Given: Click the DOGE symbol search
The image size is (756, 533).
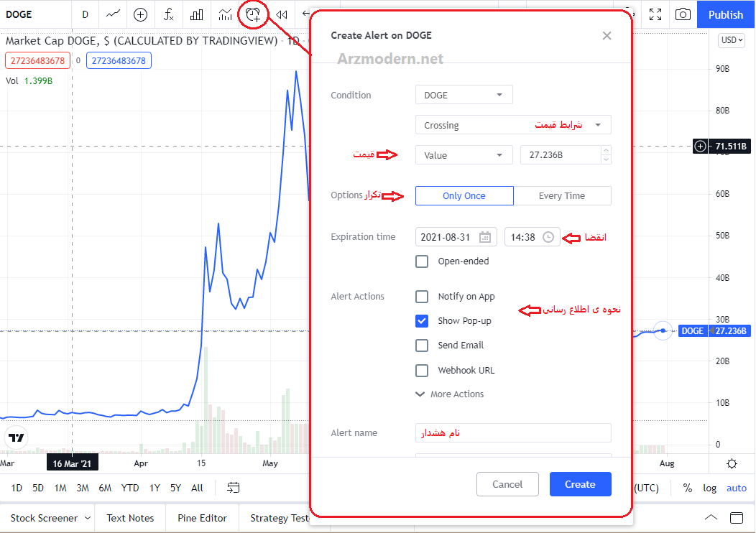Looking at the screenshot, I should (x=19, y=14).
